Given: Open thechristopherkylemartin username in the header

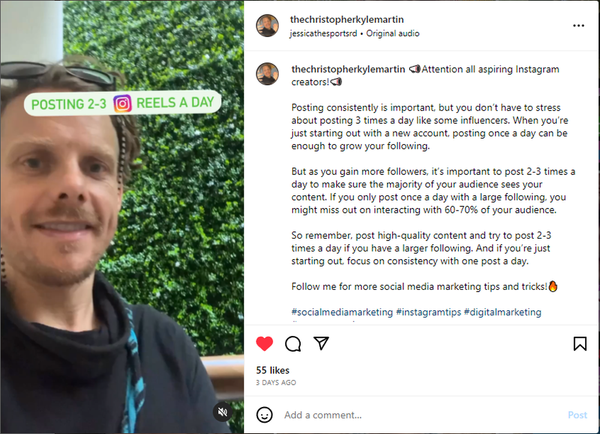Looking at the screenshot, I should tap(347, 19).
